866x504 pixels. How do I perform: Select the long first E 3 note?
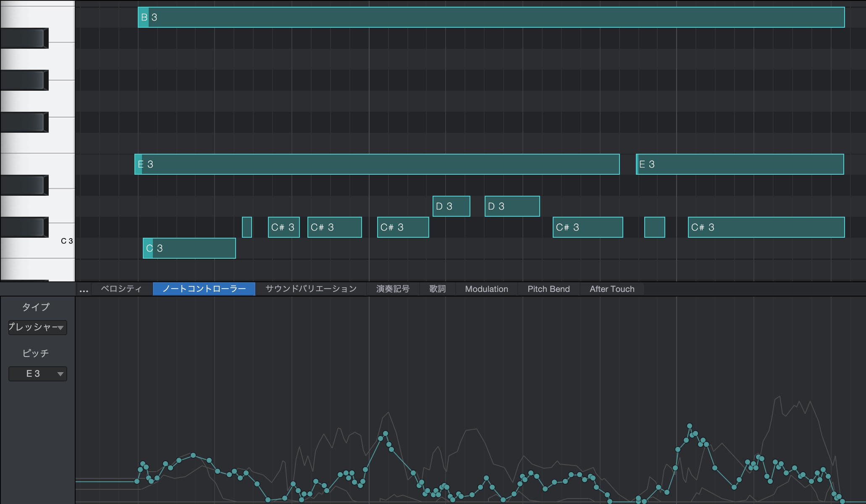377,164
